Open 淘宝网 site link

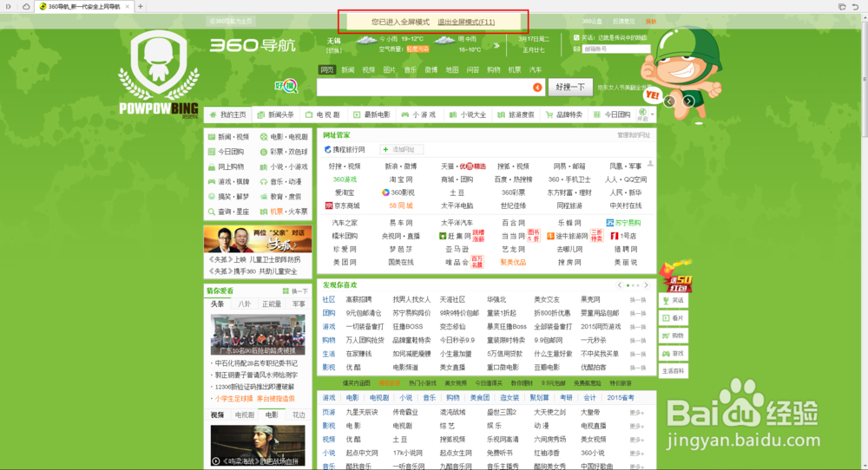click(400, 180)
